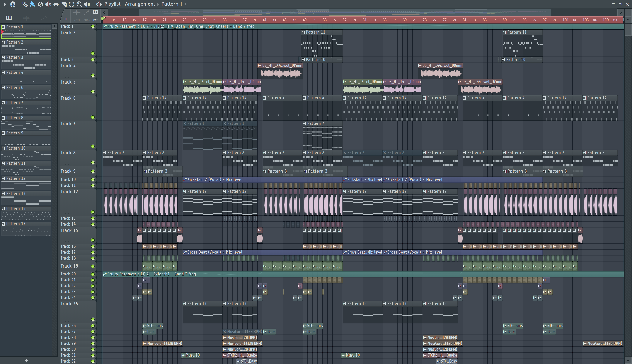Select the Zoom magnifier tool
Viewport: 632px width, 364px height.
[x=79, y=4]
